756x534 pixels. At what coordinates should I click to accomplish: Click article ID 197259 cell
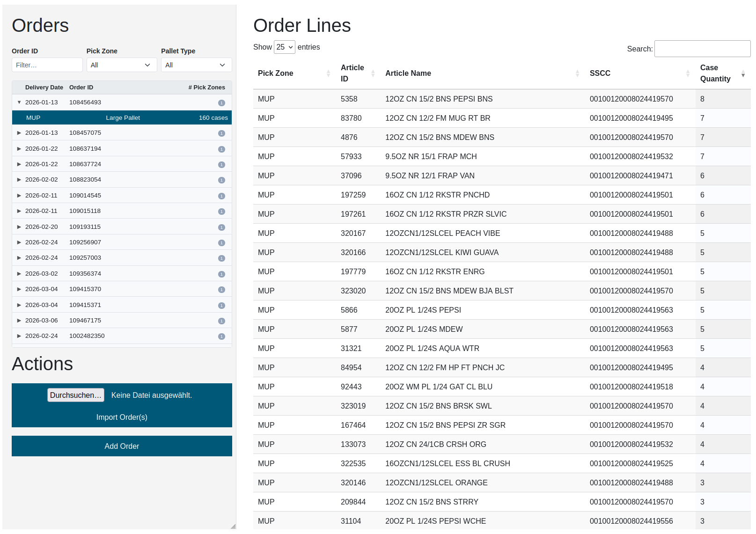pyautogui.click(x=353, y=195)
